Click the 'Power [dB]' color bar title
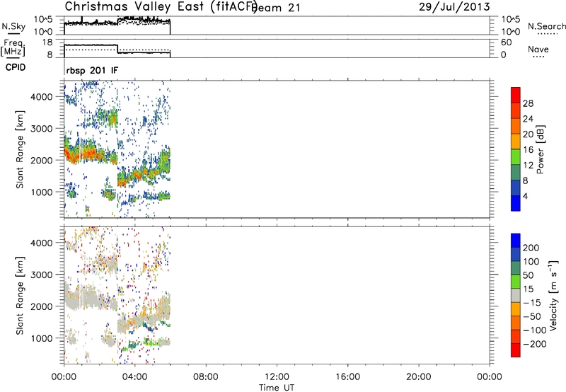This screenshot has height=392, width=566. tap(541, 149)
